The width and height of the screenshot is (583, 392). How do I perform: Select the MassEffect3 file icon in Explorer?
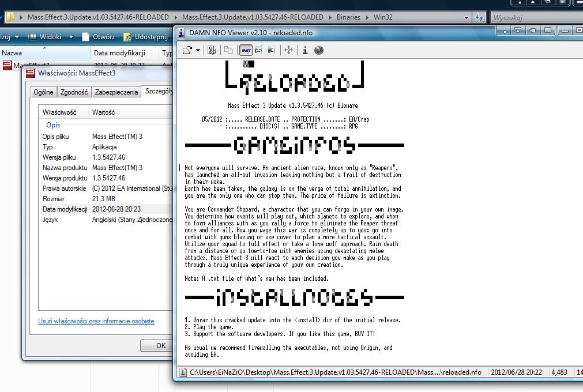pyautogui.click(x=7, y=65)
